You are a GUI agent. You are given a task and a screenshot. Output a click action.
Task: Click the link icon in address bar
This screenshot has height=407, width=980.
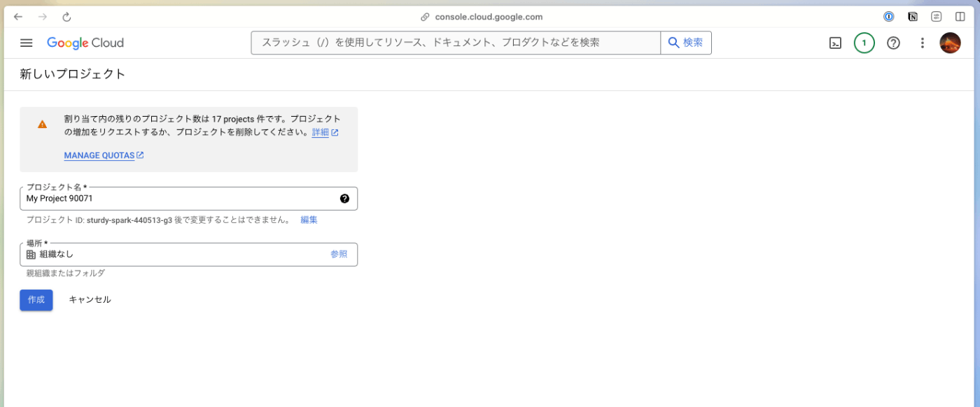tap(425, 17)
